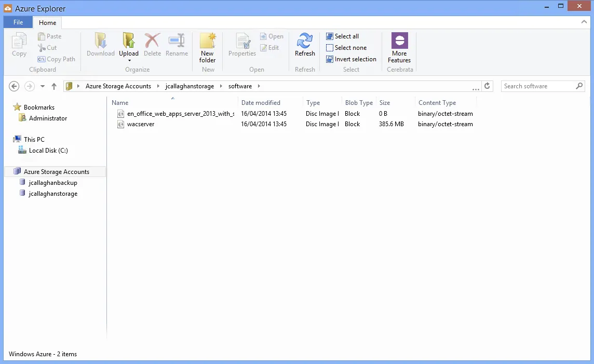The image size is (594, 364).
Task: Click jcallaghanstorage breadcrumb
Action: click(x=190, y=86)
